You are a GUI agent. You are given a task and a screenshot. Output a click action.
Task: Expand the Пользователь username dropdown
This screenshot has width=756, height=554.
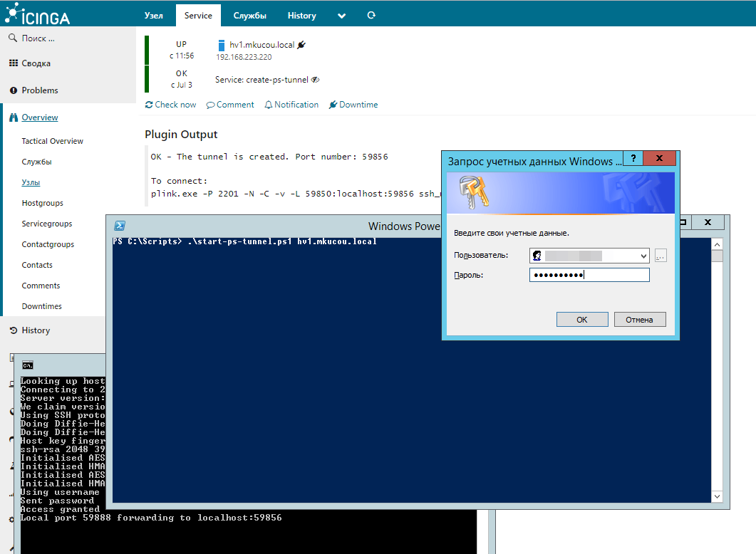coord(643,256)
